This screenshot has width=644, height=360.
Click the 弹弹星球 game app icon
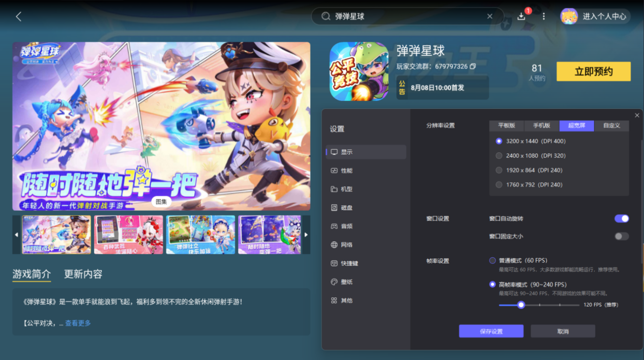point(359,71)
